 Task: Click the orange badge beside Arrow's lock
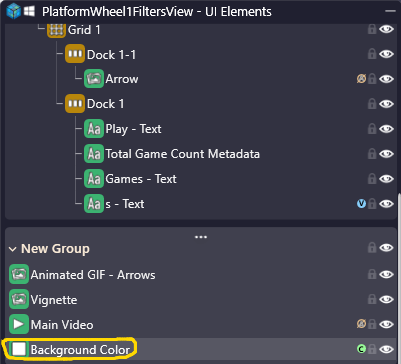click(x=361, y=79)
